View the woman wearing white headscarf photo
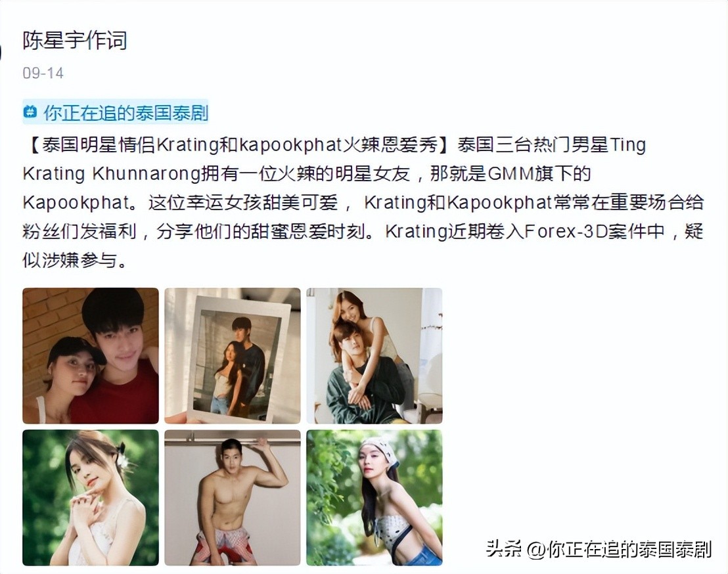This screenshot has width=728, height=574. (x=375, y=497)
